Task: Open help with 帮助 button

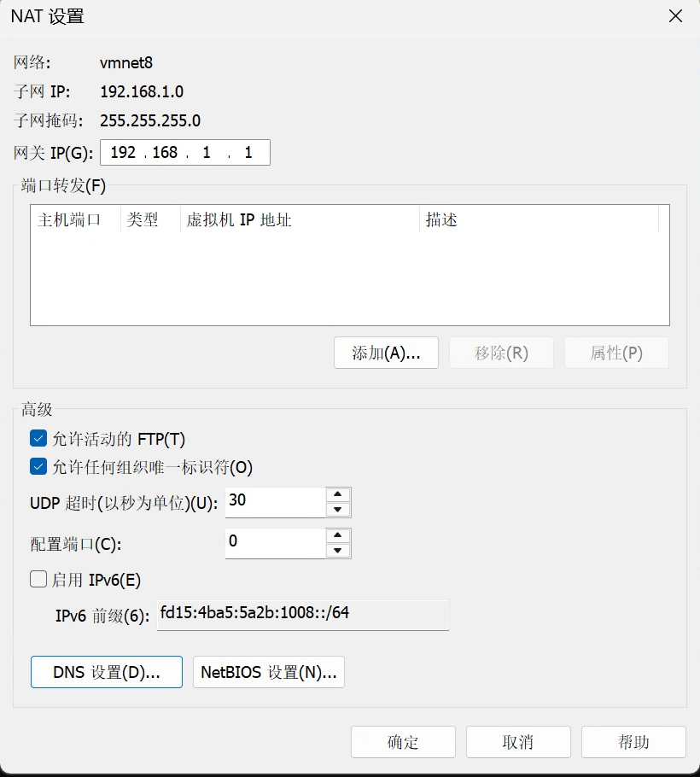Action: 633,742
